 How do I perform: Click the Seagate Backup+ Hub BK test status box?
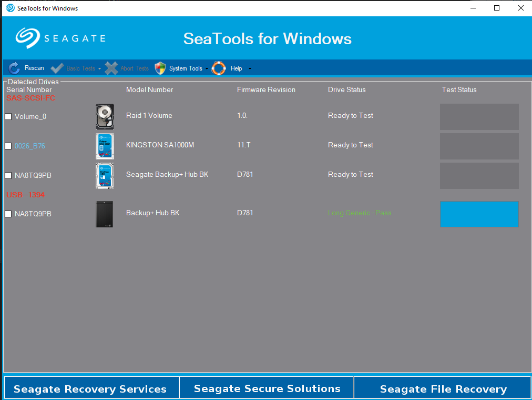coord(479,176)
